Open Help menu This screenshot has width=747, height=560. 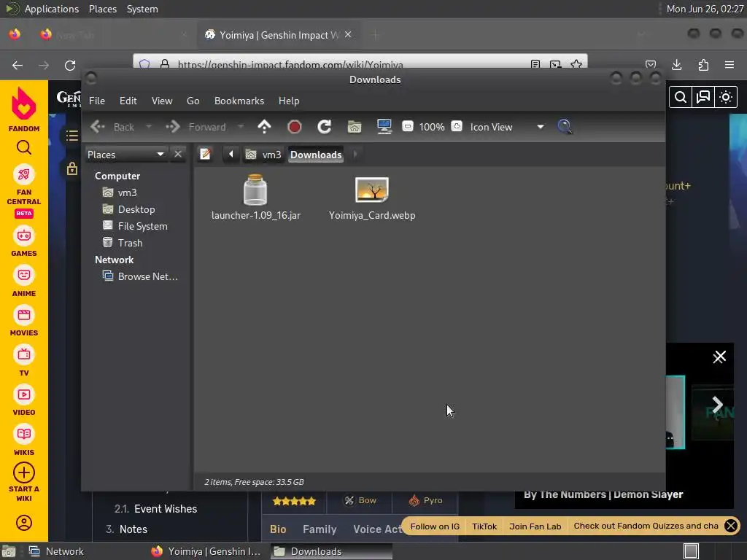click(289, 101)
